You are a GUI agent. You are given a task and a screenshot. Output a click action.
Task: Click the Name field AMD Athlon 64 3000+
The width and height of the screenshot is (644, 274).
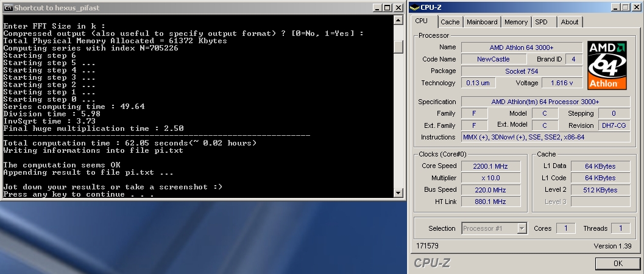(522, 47)
